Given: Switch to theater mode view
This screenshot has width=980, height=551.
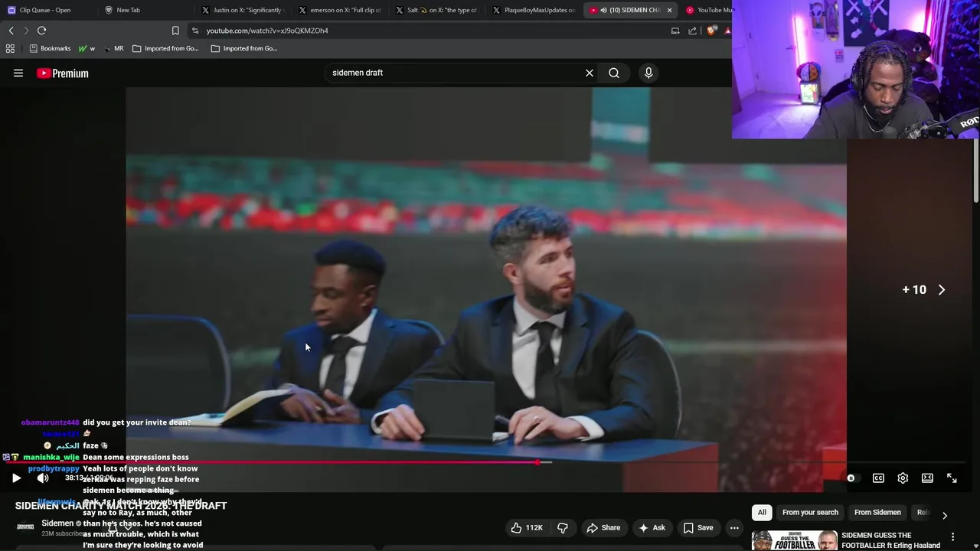Looking at the screenshot, I should [927, 478].
